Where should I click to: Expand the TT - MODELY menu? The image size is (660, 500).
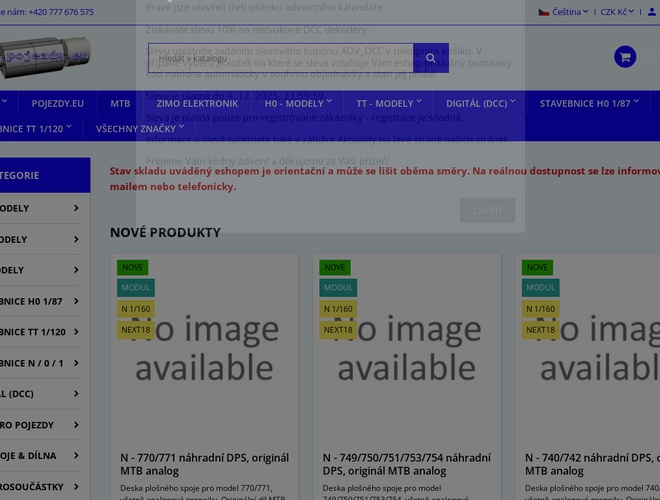pos(389,103)
